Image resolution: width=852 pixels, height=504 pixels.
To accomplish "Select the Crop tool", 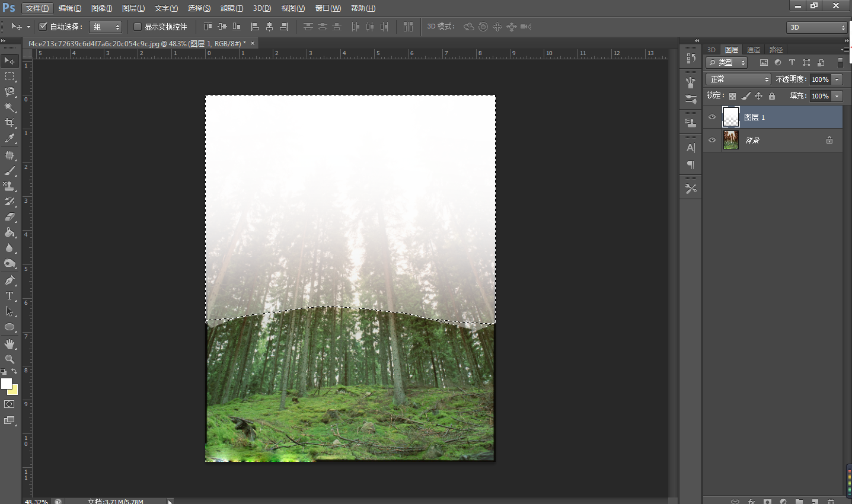I will tap(9, 123).
